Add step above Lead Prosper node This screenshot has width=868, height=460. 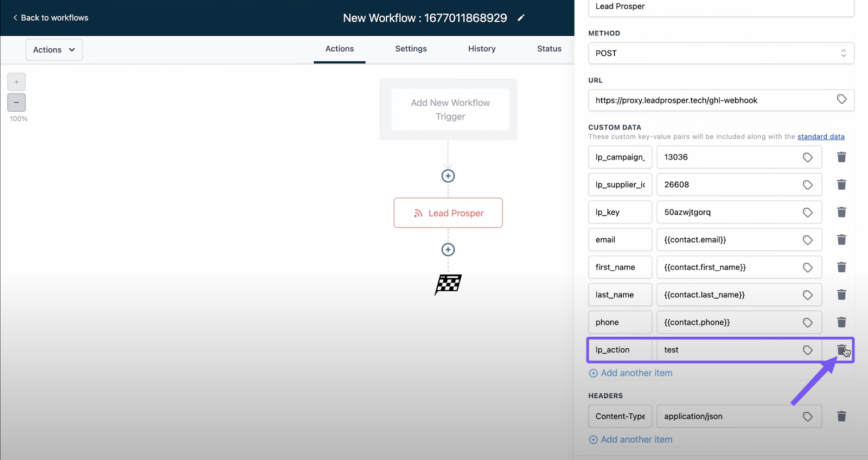tap(448, 176)
